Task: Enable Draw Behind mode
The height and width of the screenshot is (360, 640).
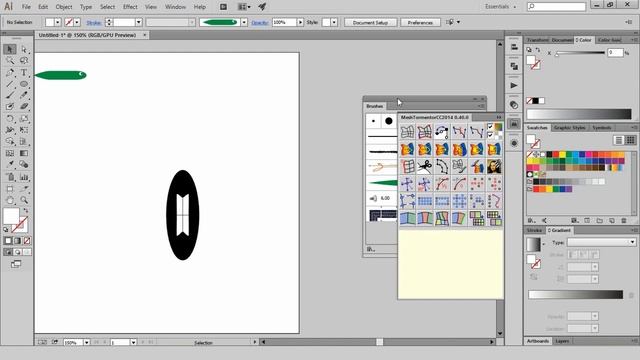Action: 17,252
